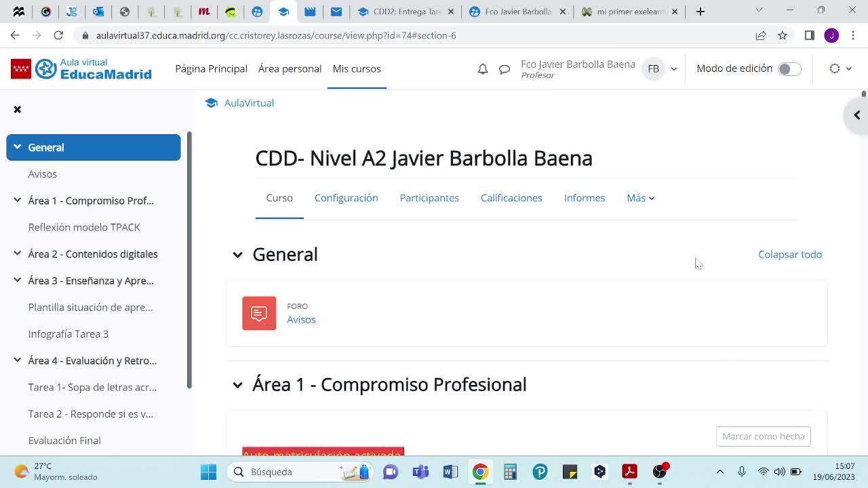Show hidden system tray icons

720,472
